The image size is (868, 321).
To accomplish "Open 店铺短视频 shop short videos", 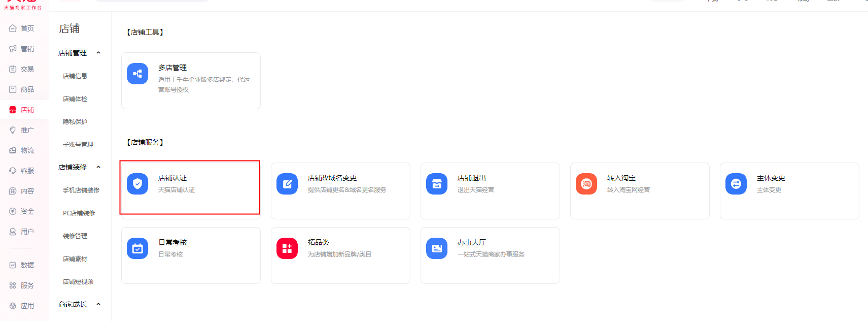I will (78, 282).
